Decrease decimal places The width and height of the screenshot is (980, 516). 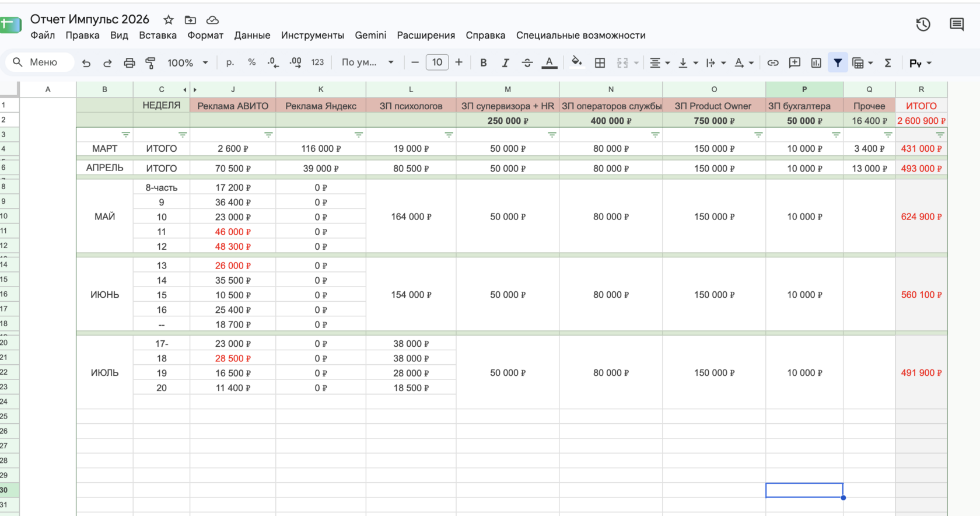click(273, 62)
